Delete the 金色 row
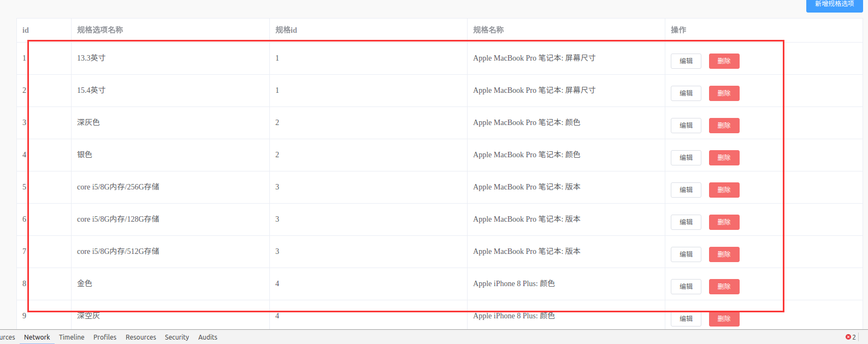The width and height of the screenshot is (868, 344). (724, 287)
